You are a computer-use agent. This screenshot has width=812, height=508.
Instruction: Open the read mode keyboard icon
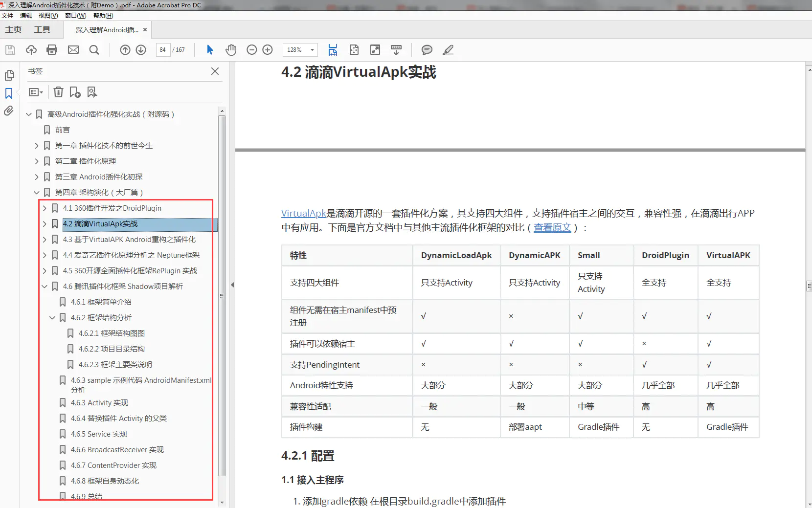[x=396, y=50]
